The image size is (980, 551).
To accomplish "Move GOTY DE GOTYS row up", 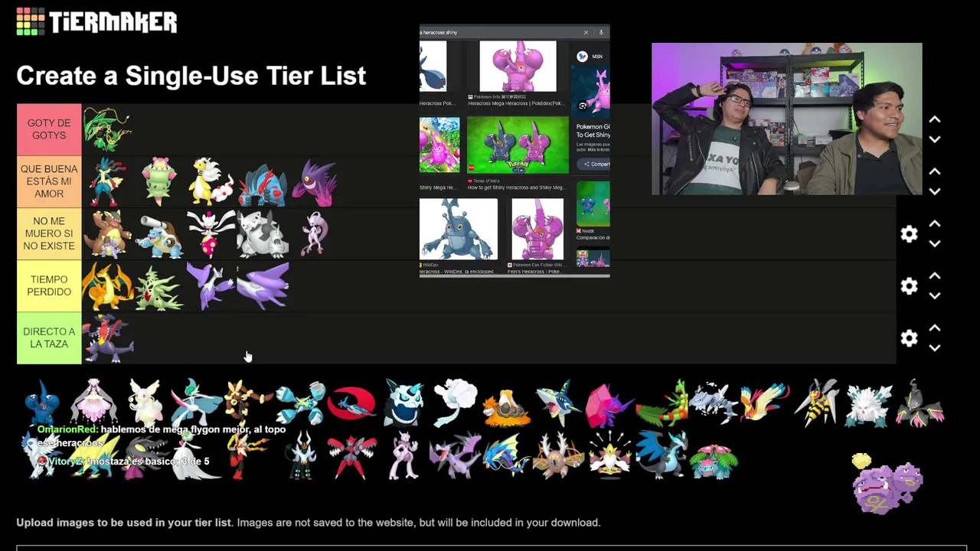I will pyautogui.click(x=935, y=120).
